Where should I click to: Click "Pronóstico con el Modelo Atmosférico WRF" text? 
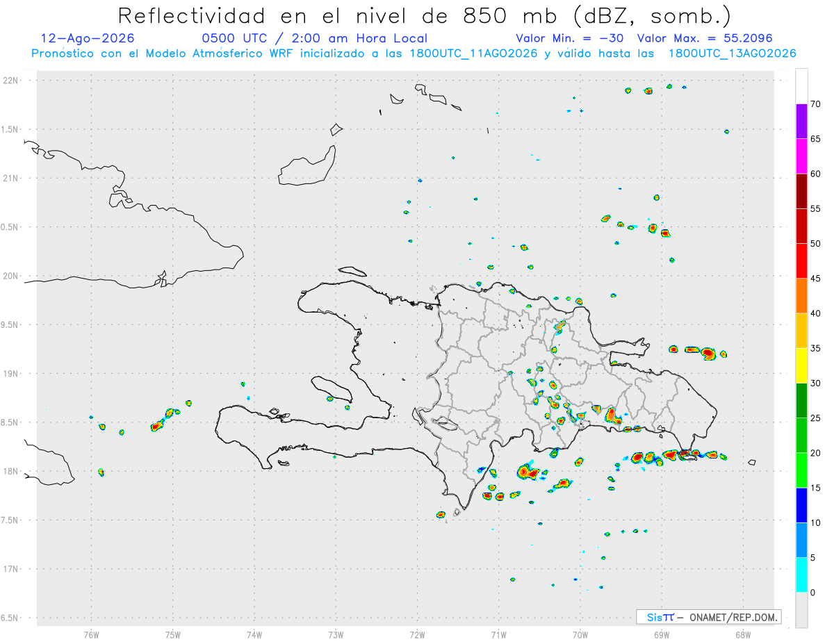pos(164,53)
